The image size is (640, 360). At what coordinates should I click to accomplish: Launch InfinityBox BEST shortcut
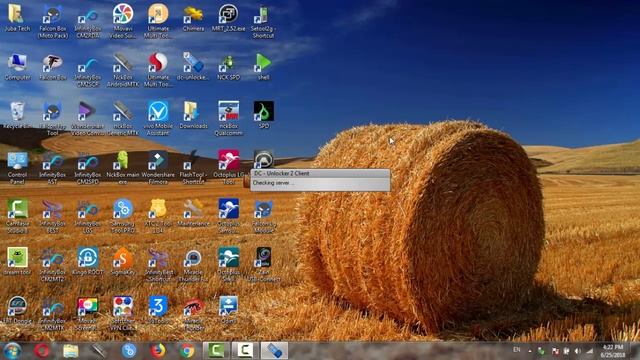tap(53, 216)
